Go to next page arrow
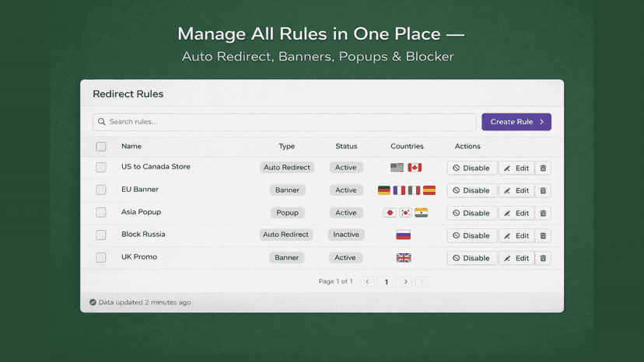Image resolution: width=644 pixels, height=362 pixels. (x=406, y=281)
